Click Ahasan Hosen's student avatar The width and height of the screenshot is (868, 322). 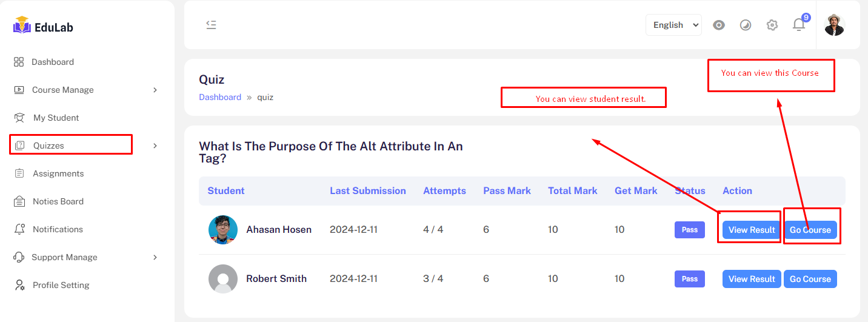tap(223, 230)
